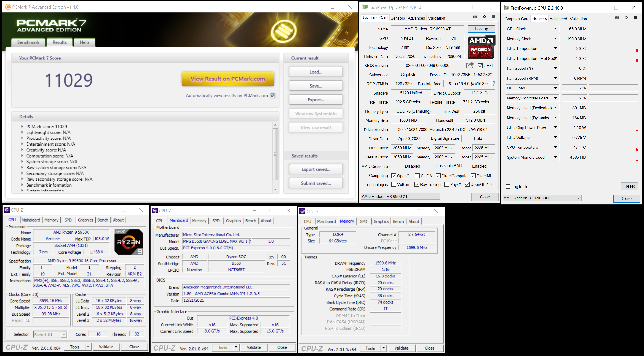Click the GPU Voltage sensor graph
Image resolution: width=644 pixels, height=356 pixels.
(x=614, y=137)
